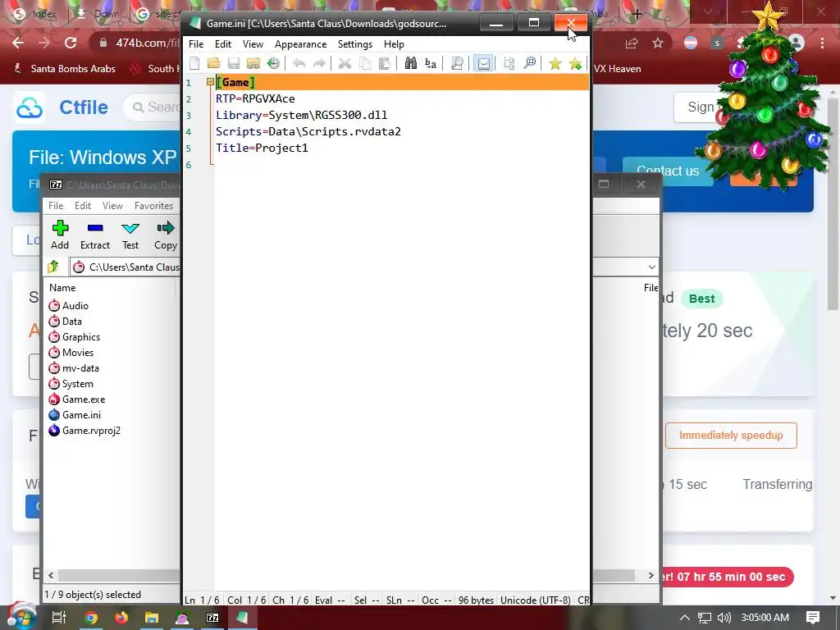Select Game.rvproj2 in the 7-Zip list
Image resolution: width=840 pixels, height=630 pixels.
point(84,430)
